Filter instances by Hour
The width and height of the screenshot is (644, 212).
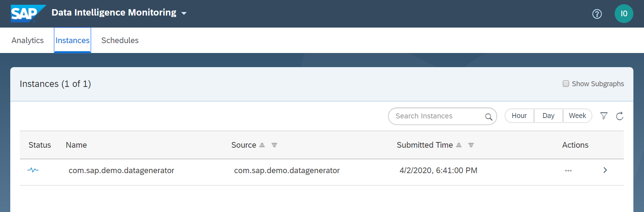[519, 116]
